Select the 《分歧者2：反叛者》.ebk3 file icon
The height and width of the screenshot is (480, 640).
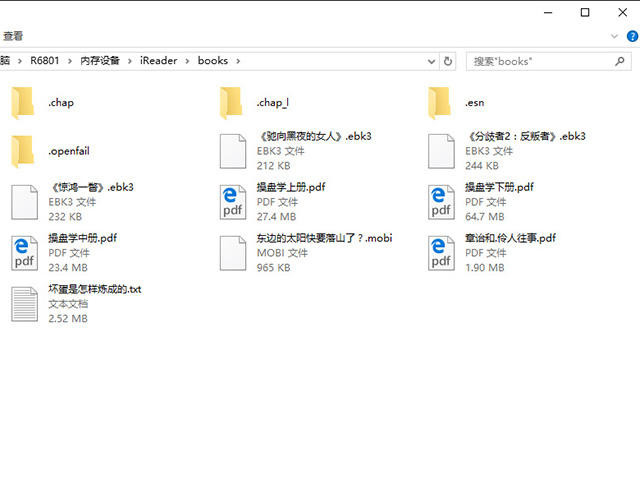coord(441,151)
